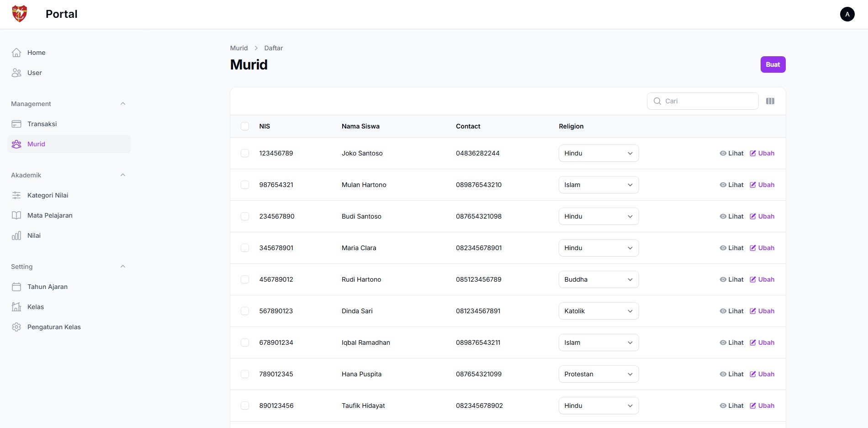The height and width of the screenshot is (428, 868).
Task: Click the Portal shield logo
Action: point(20,14)
